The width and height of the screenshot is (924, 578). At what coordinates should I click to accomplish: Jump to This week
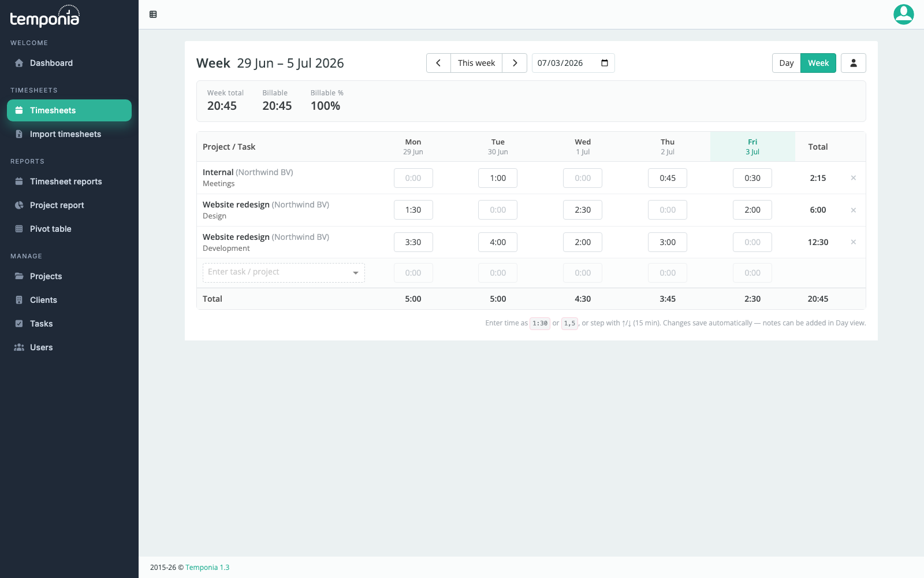(x=476, y=63)
